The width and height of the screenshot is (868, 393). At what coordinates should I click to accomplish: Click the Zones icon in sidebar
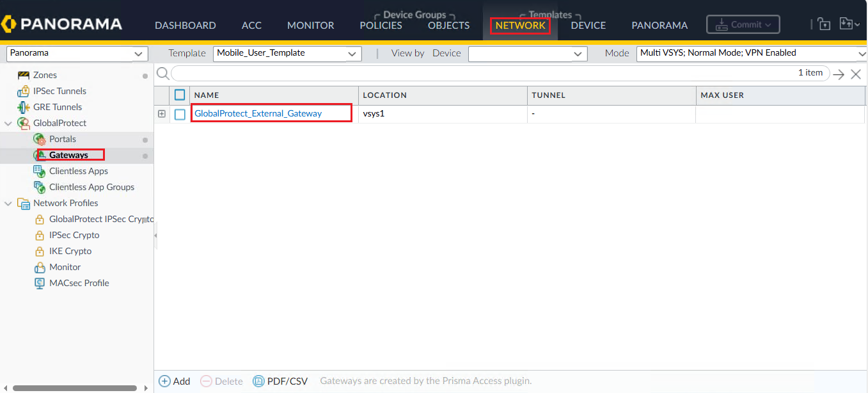(x=24, y=76)
